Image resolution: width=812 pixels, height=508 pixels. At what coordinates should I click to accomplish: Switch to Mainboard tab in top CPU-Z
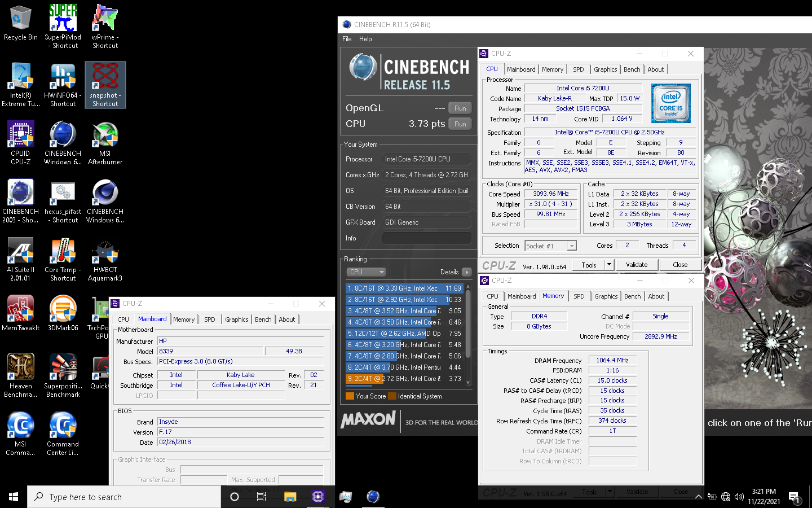click(521, 69)
